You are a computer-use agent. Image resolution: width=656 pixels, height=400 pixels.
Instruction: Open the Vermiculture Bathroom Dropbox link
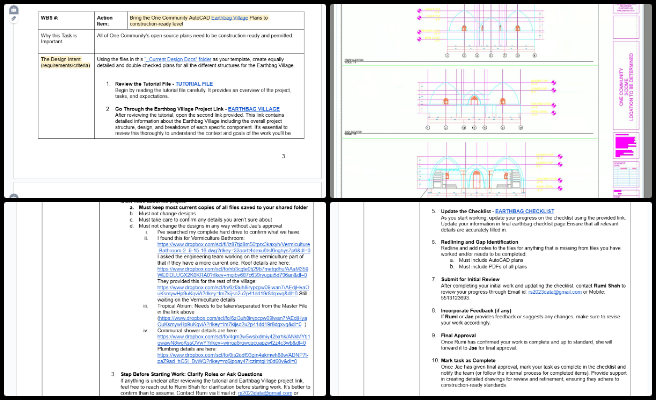pyautogui.click(x=233, y=247)
